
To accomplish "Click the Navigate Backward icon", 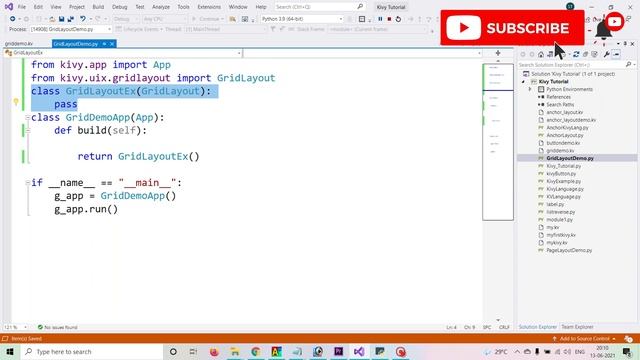I will [13, 19].
